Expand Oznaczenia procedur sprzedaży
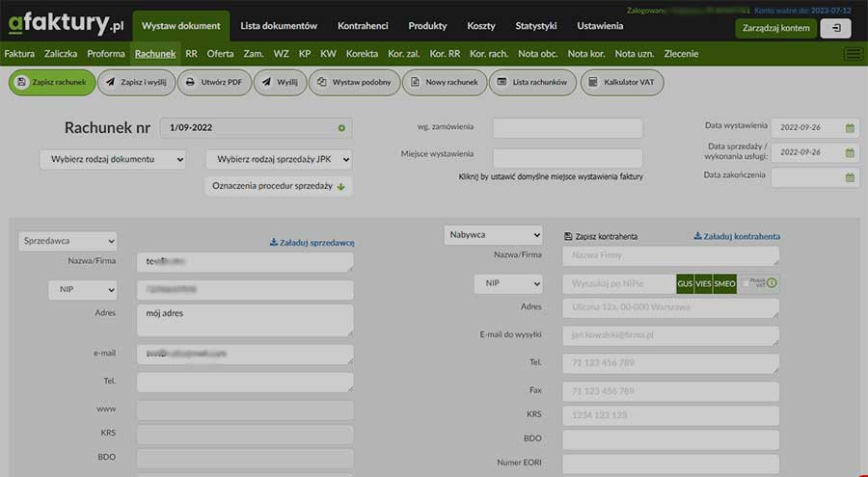This screenshot has height=477, width=868. [x=279, y=186]
